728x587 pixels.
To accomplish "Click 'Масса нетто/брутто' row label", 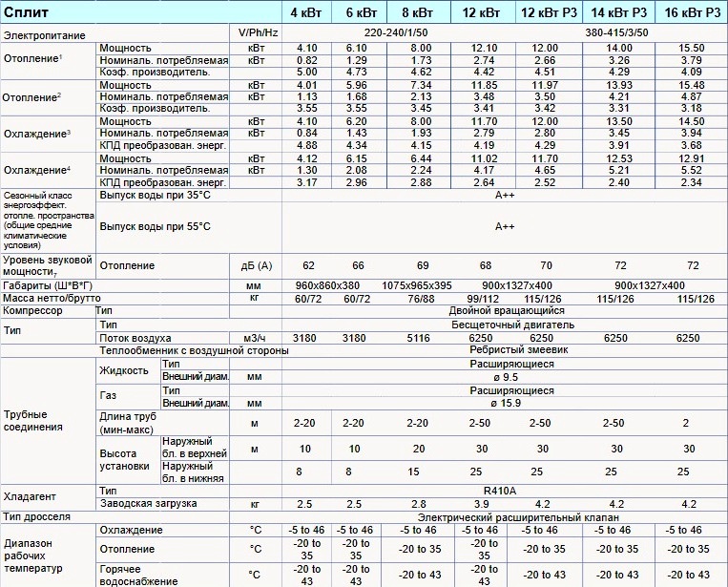I will (x=52, y=298).
